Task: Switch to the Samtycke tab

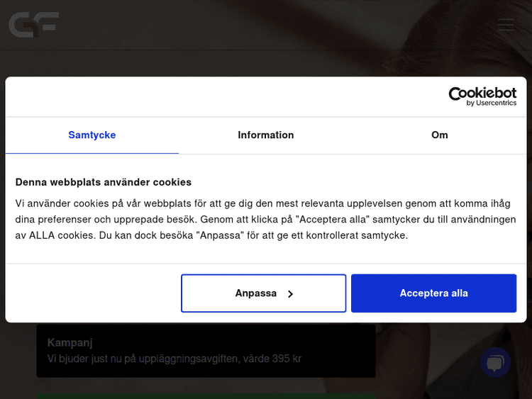Action: 92,135
